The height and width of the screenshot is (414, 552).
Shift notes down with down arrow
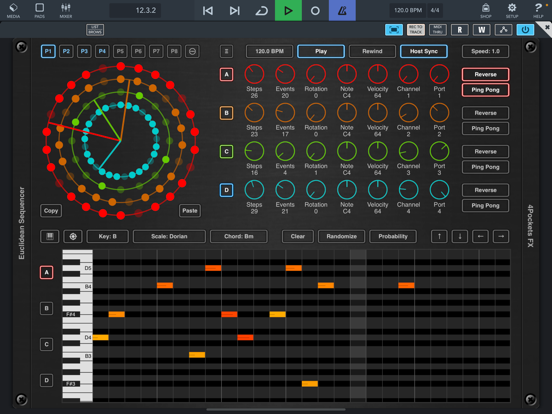460,236
